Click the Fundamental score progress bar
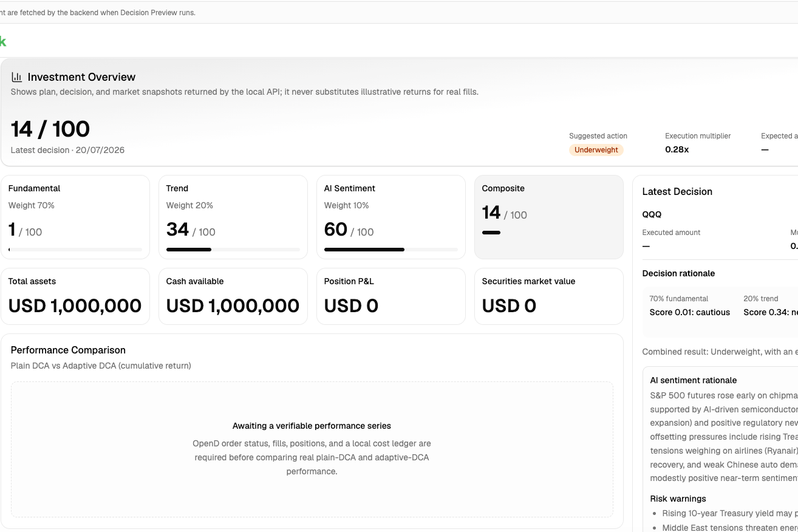 click(x=75, y=250)
